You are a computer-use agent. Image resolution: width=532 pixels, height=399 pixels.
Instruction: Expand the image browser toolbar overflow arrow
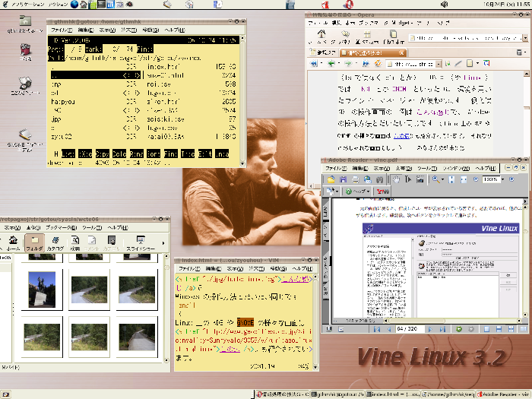tap(163, 243)
